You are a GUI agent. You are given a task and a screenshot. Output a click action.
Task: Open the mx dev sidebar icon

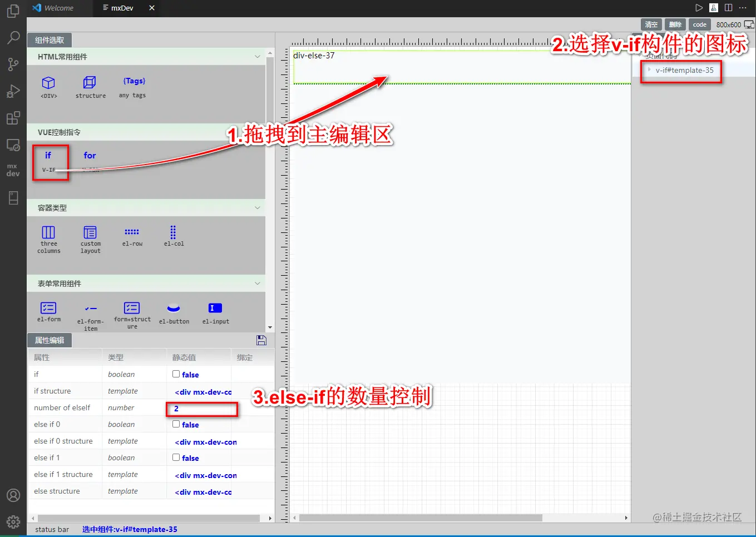(13, 170)
